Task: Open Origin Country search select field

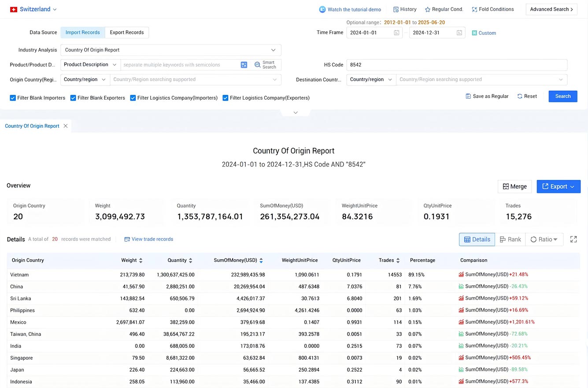Action: click(x=196, y=79)
